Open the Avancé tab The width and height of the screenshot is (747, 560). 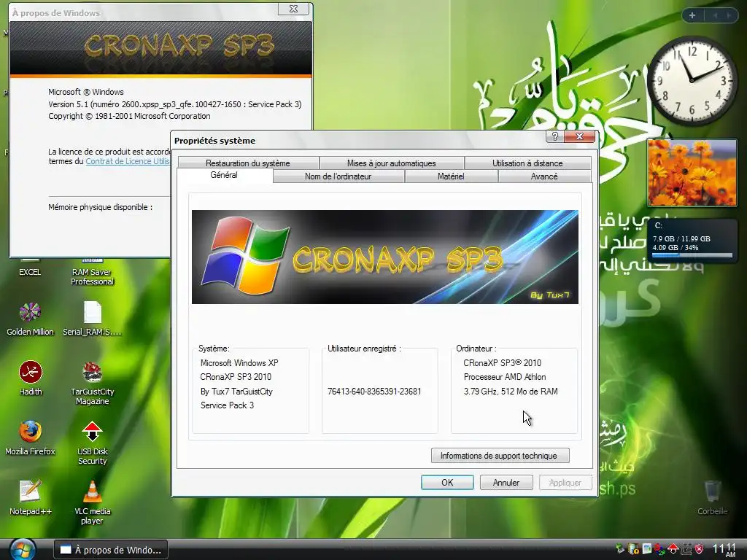pyautogui.click(x=544, y=176)
